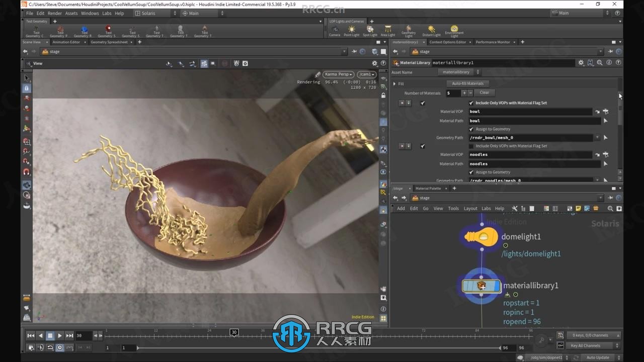Remove the bowl material entry with x button
Viewport: 644px width, 362px height.
point(401,103)
